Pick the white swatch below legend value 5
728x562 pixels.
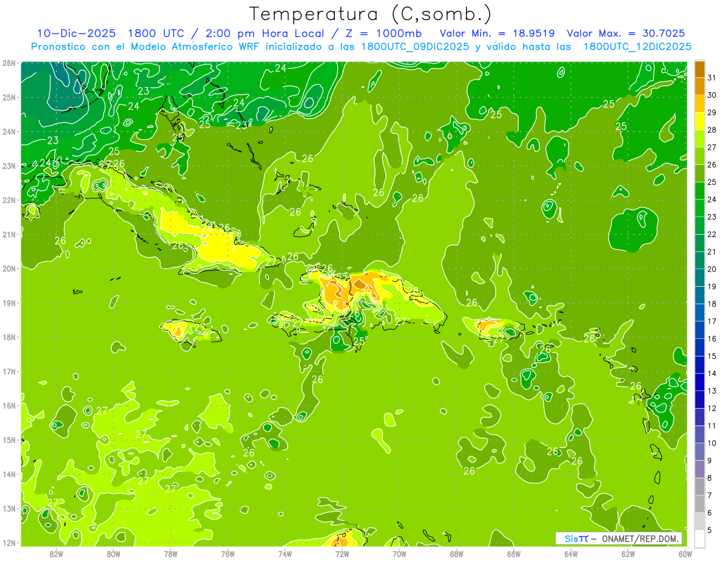pos(700,539)
